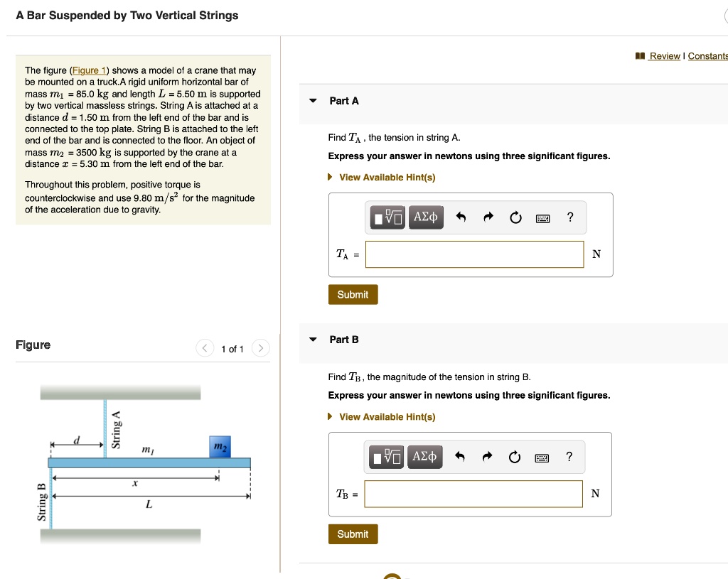Collapse the Part A section
This screenshot has width=728, height=579.
313,101
